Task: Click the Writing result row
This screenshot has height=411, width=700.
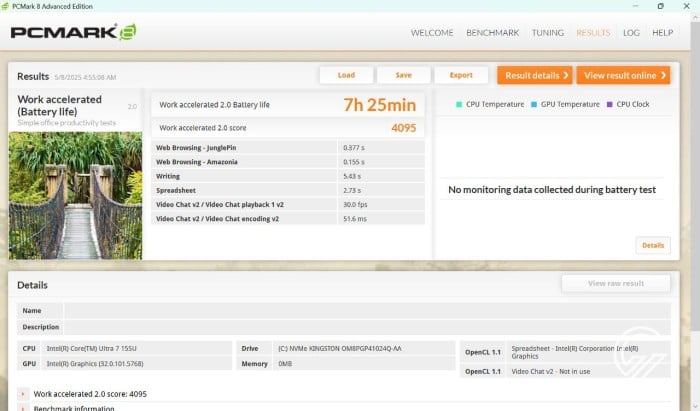Action: (x=288, y=176)
